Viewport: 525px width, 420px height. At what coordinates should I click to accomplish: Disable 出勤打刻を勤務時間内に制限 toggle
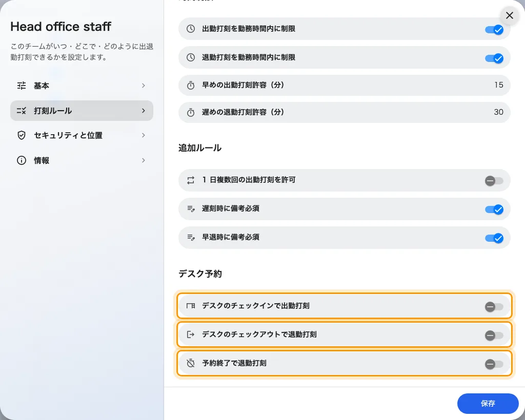(494, 30)
